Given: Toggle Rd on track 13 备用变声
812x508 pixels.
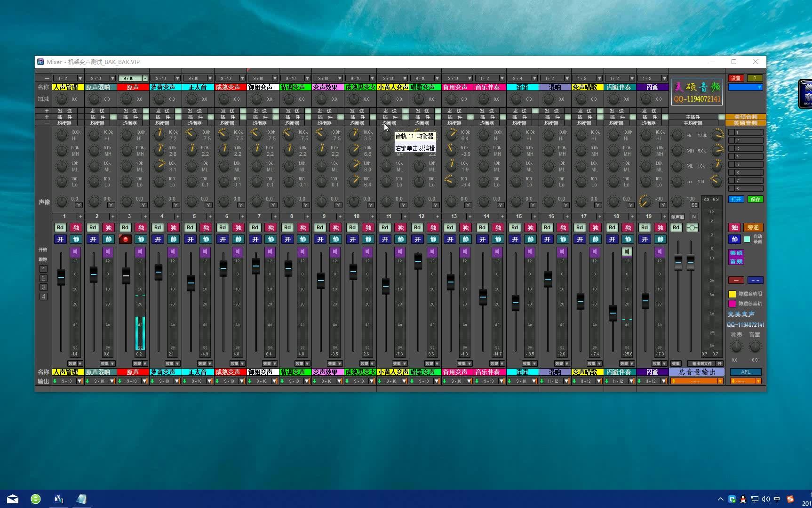Looking at the screenshot, I should [450, 228].
